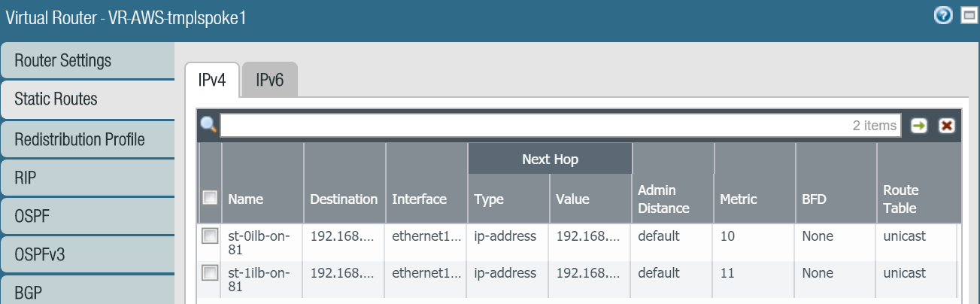The height and width of the screenshot is (304, 980).
Task: Open Router Settings section
Action: tap(63, 60)
